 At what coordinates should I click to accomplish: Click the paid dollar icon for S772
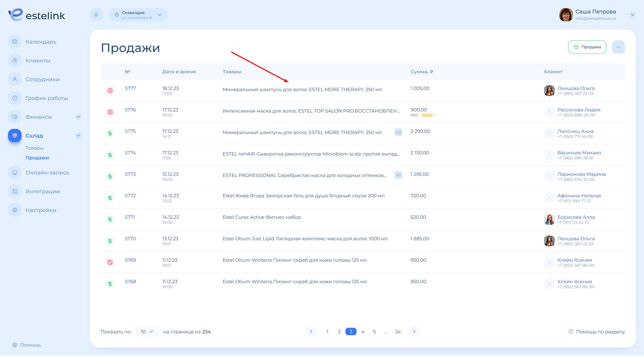tap(110, 198)
